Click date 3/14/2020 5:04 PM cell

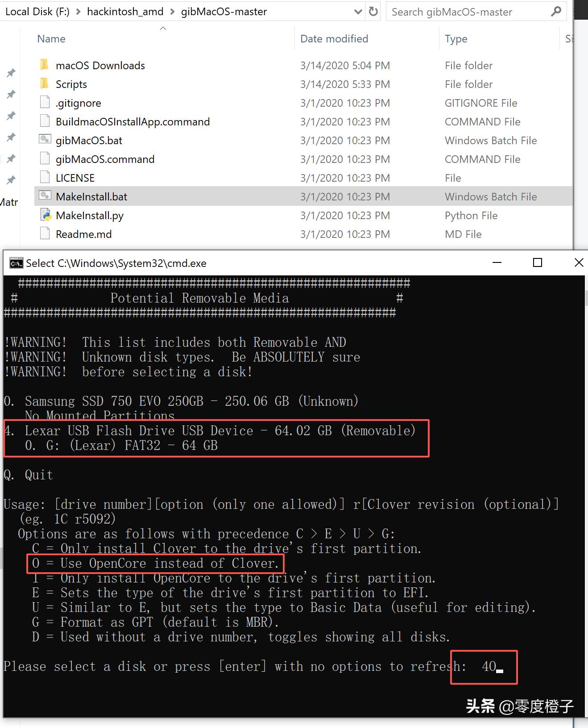(345, 66)
